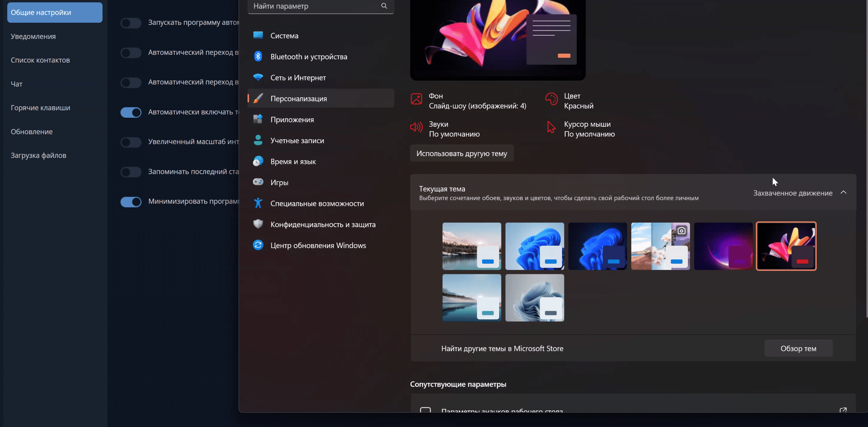Click the Фон background picture icon
Viewport: 868px width, 427px height.
point(417,99)
